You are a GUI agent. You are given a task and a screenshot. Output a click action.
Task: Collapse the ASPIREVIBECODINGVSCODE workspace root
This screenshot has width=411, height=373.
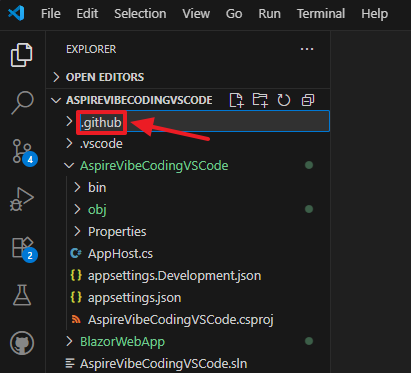[x=56, y=100]
